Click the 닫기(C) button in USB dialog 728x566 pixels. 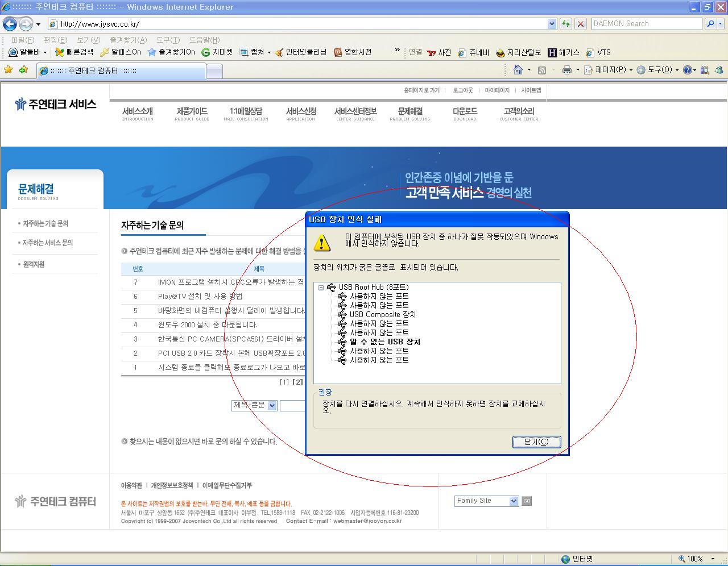click(x=536, y=442)
